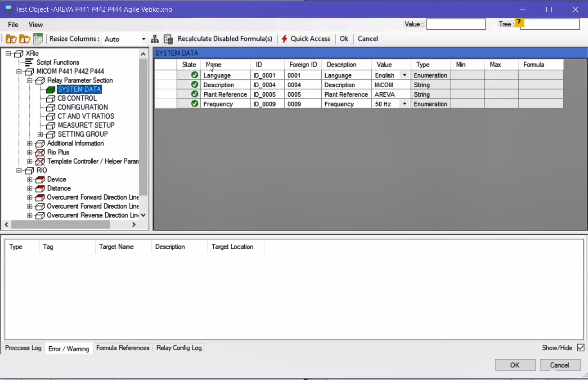Click the toolbar Ok button
588x380 pixels.
pyautogui.click(x=344, y=39)
